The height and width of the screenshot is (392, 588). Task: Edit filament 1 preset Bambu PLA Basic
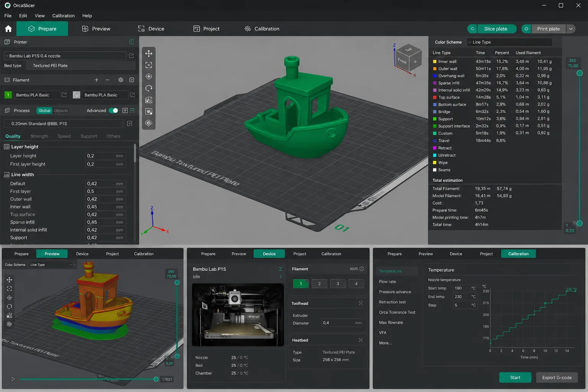click(64, 95)
